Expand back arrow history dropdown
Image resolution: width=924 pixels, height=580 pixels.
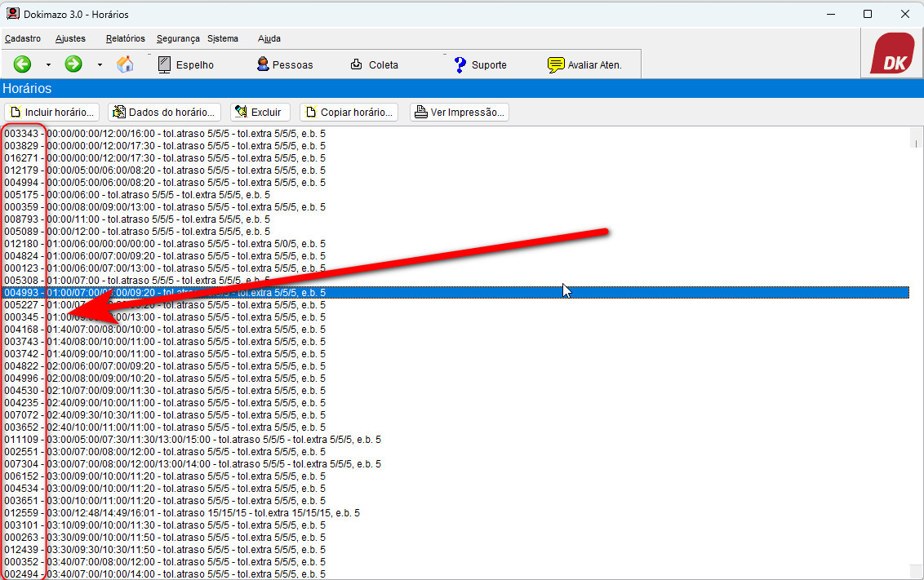pyautogui.click(x=48, y=65)
